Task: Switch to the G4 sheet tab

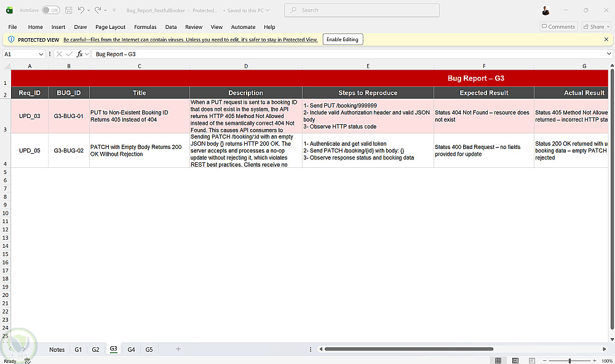Action: [131, 349]
